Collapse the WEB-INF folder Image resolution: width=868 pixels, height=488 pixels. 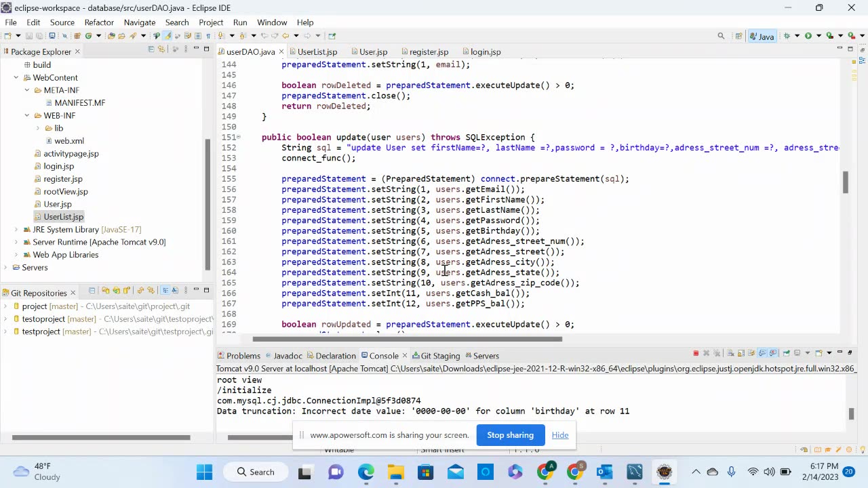(x=27, y=115)
